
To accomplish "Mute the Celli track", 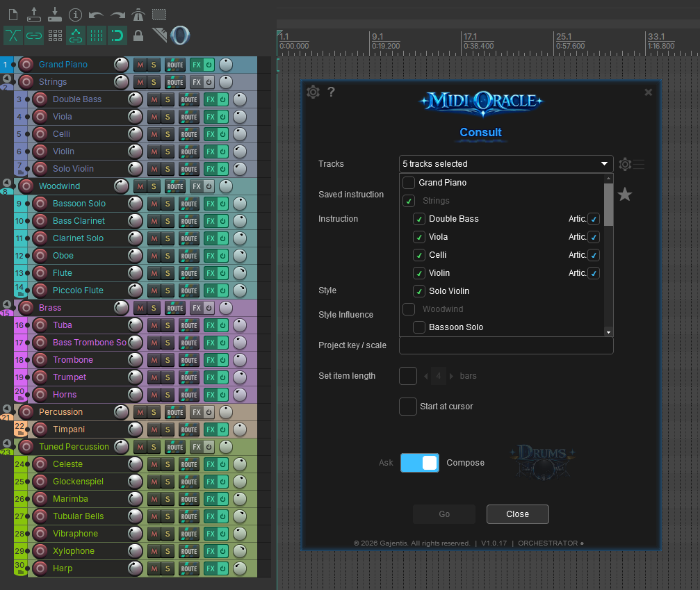I will [154, 134].
